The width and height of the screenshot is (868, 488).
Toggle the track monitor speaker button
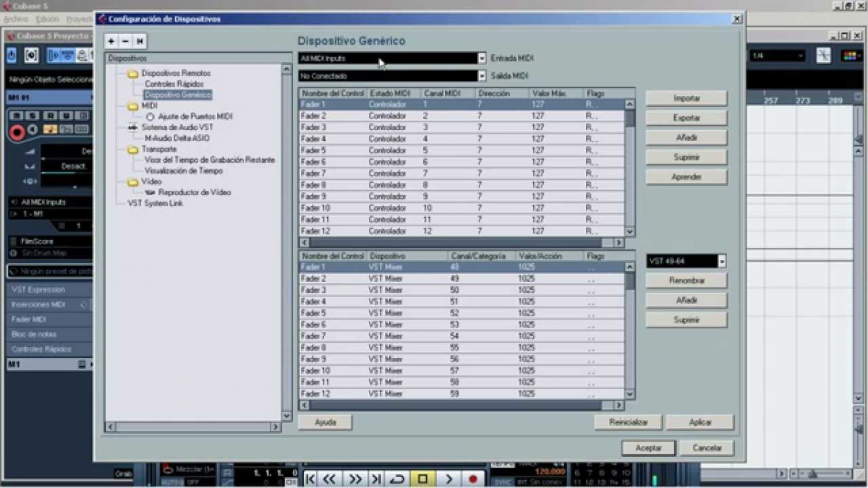pyautogui.click(x=33, y=129)
